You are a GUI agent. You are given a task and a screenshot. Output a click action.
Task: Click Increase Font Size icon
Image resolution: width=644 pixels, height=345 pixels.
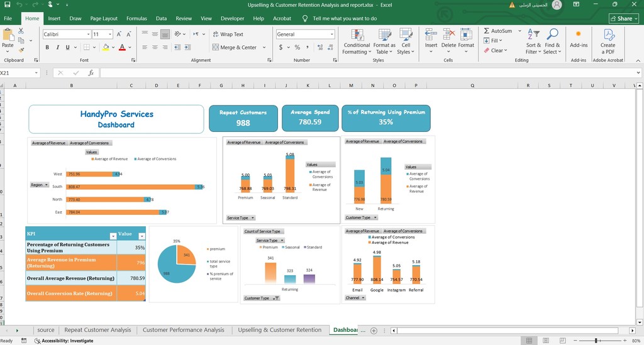point(119,35)
